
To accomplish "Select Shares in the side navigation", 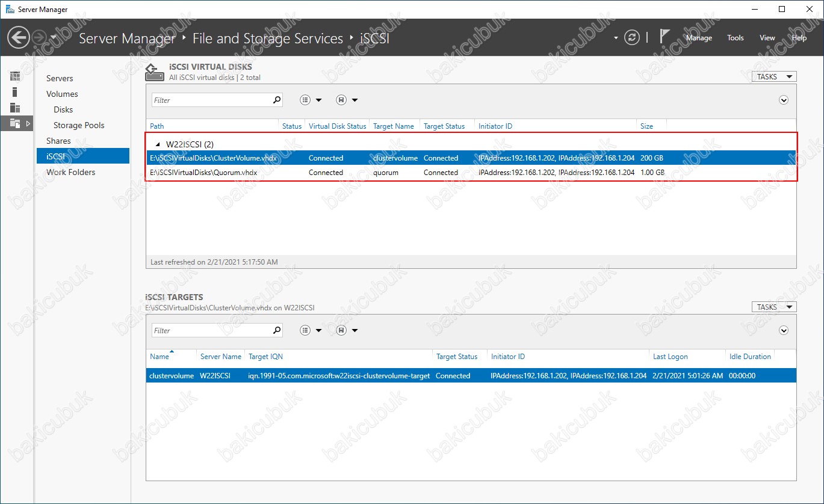I will pos(58,141).
